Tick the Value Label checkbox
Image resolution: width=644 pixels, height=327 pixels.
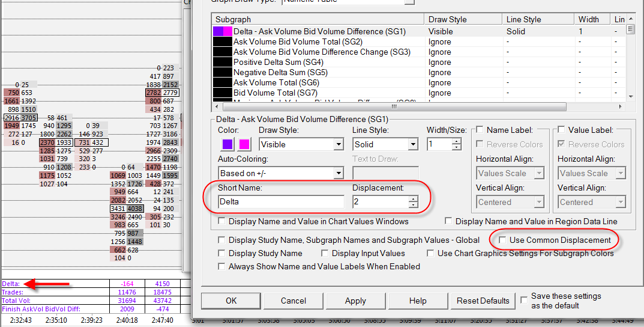[561, 130]
